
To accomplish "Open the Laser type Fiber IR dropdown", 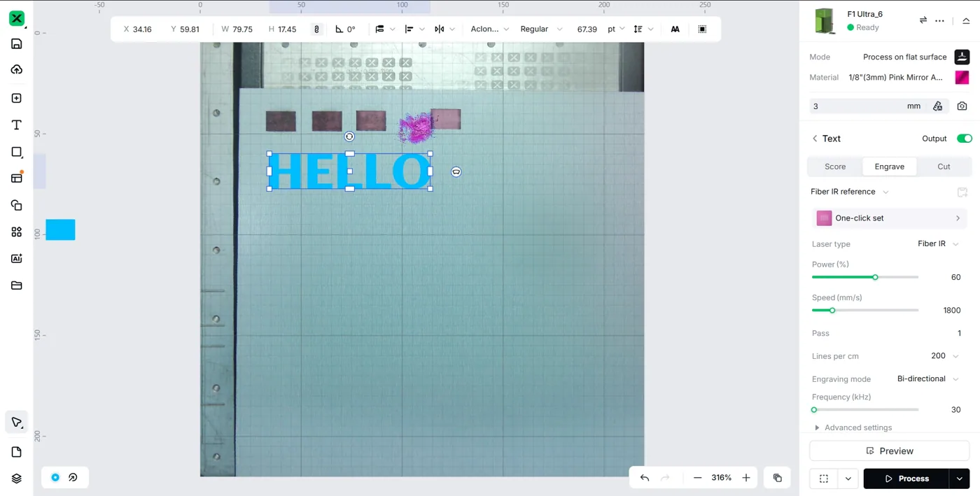I will pos(938,244).
